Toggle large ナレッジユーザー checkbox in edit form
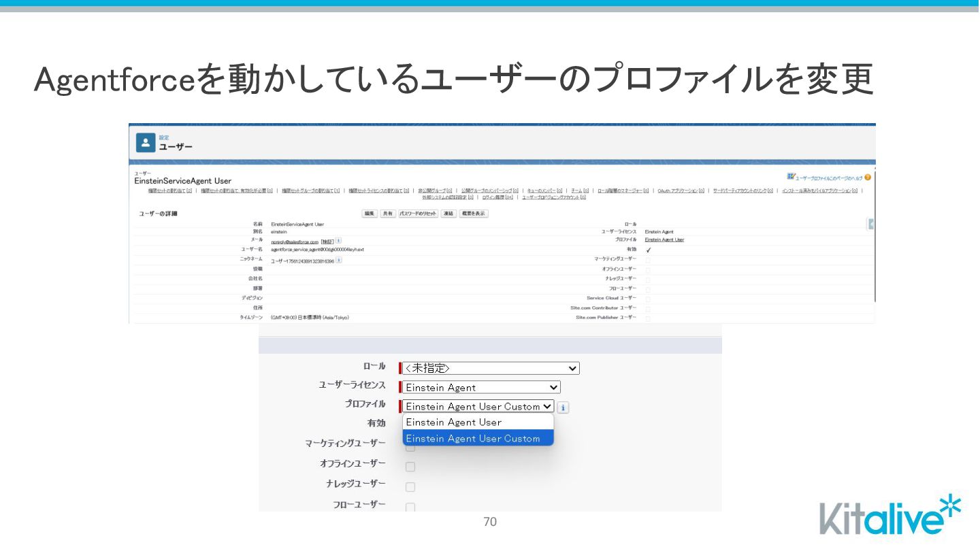This screenshot has height=551, width=980. point(410,487)
